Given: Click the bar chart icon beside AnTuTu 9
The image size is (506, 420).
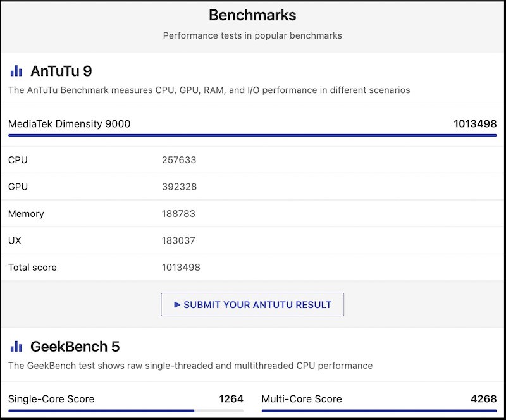Looking at the screenshot, I should point(16,71).
